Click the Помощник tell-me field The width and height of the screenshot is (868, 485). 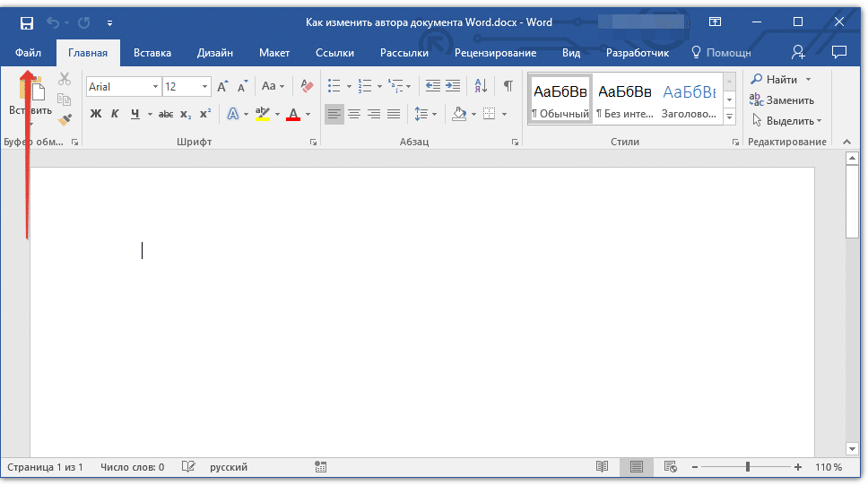tap(721, 53)
